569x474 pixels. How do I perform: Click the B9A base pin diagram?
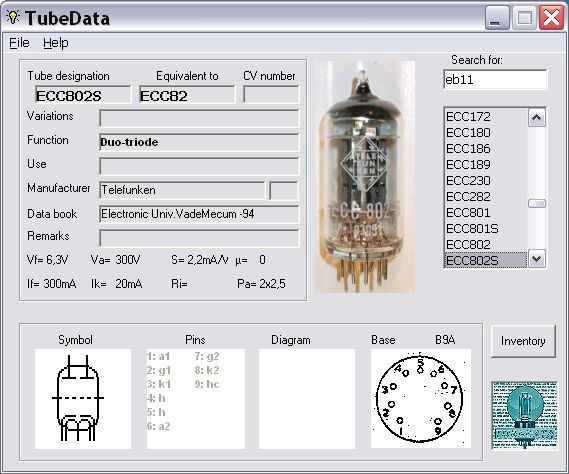point(421,399)
